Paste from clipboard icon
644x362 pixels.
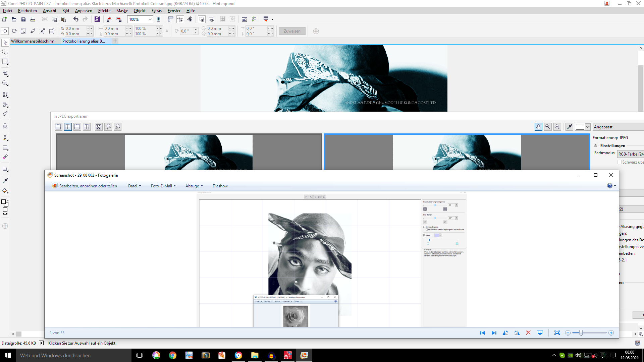64,19
